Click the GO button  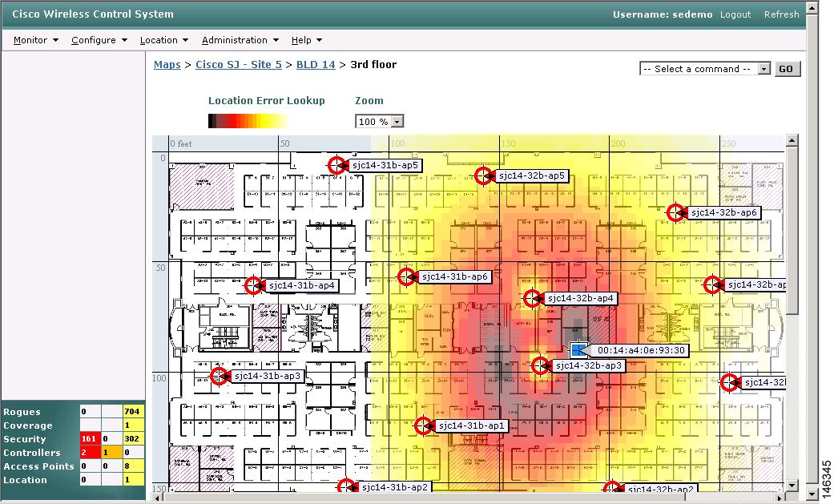786,69
